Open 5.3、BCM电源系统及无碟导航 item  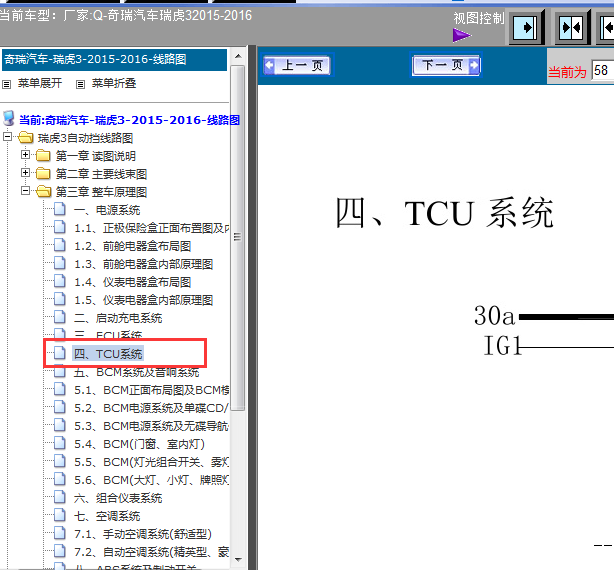pyautogui.click(x=152, y=426)
